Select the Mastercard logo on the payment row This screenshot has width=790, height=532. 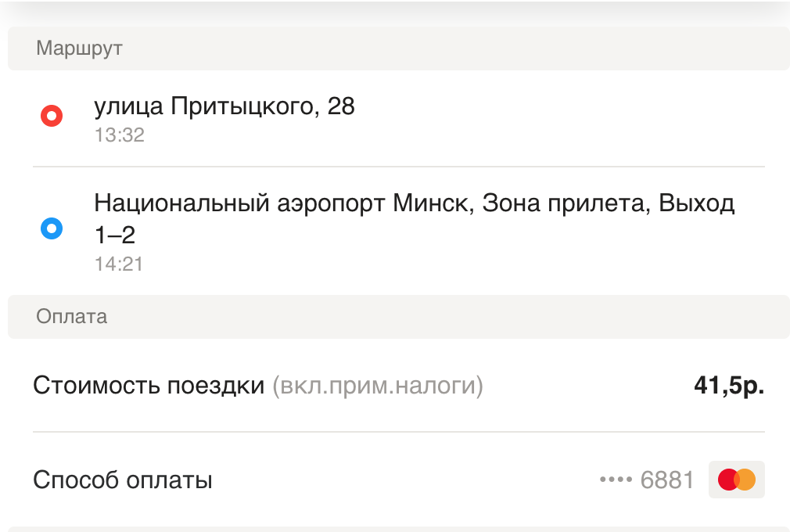(736, 480)
